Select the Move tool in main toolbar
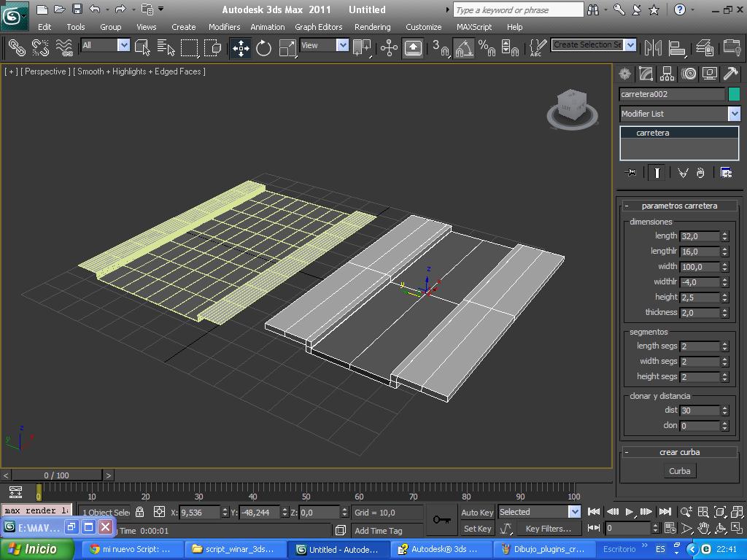Screen dimensions: 747x560 pos(241,48)
